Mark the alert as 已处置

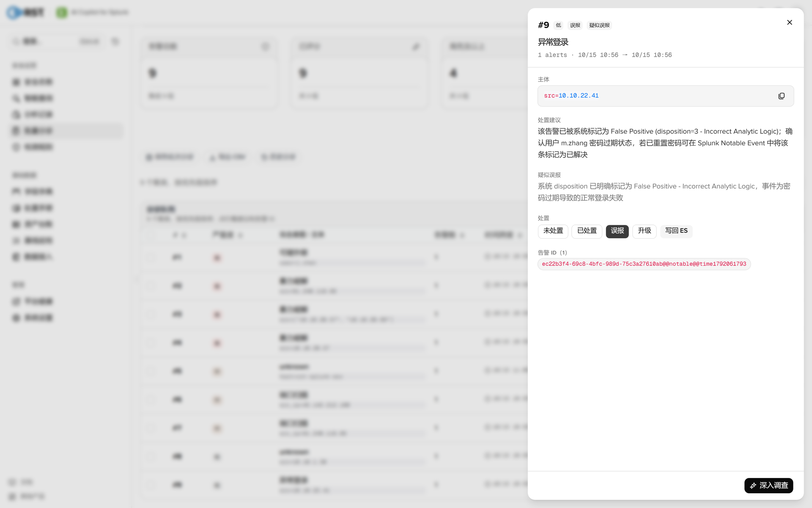point(587,231)
